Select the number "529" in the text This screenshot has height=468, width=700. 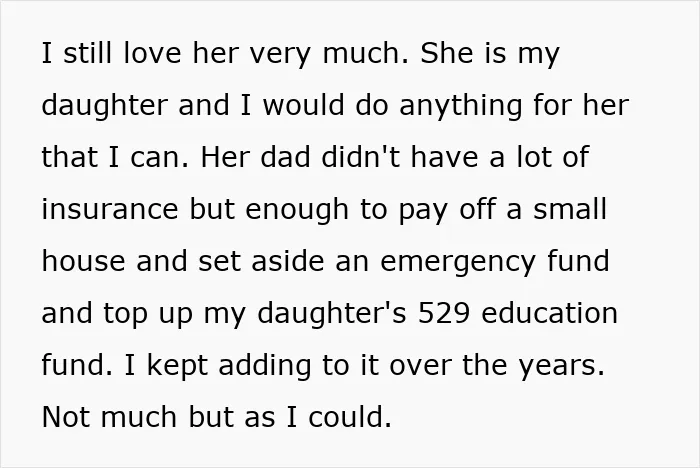coord(444,313)
